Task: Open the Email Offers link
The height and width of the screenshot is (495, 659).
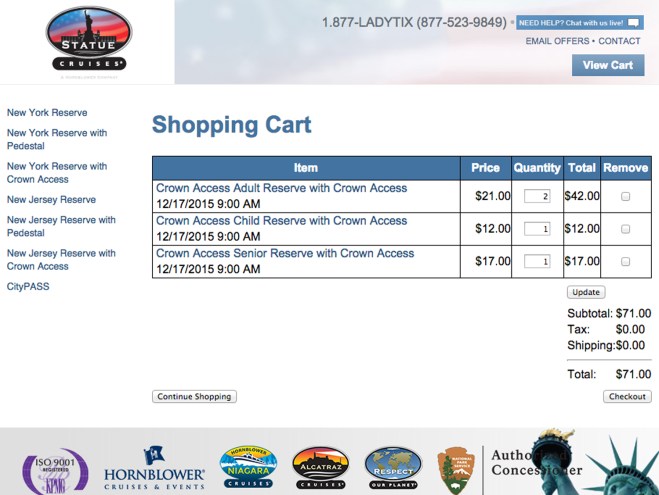Action: 556,41
